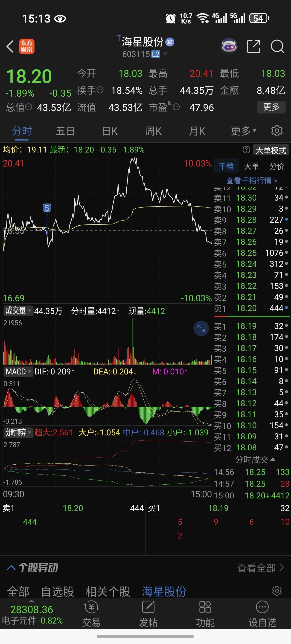The image size is (291, 644).
Task: Tap 买1 row 18.19 in order book
Action: pyautogui.click(x=251, y=326)
